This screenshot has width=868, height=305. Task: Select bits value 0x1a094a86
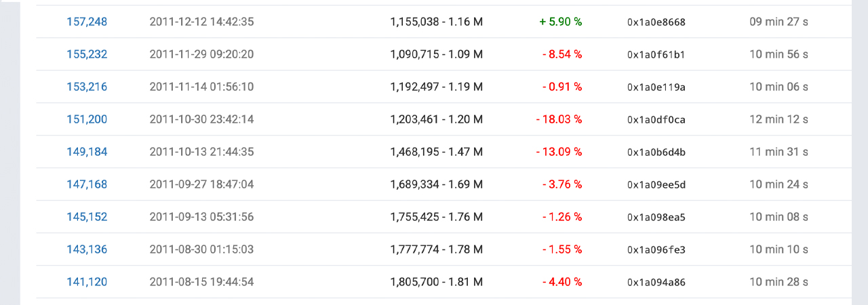[656, 283]
